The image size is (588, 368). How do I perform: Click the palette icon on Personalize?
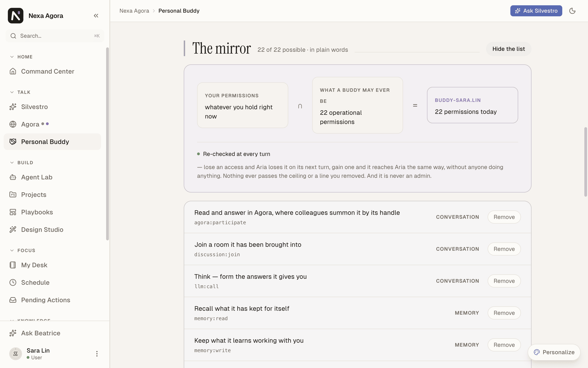(x=537, y=352)
